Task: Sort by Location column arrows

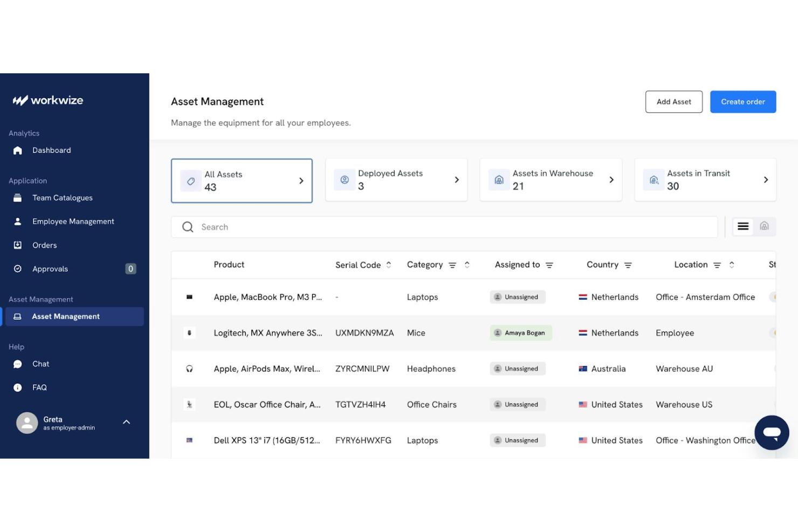Action: pos(732,265)
